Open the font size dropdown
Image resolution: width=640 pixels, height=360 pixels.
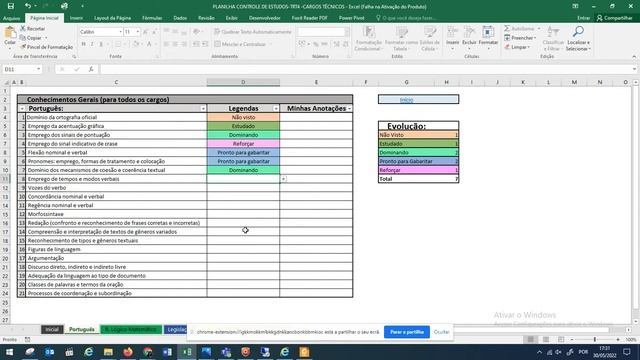pyautogui.click(x=138, y=32)
